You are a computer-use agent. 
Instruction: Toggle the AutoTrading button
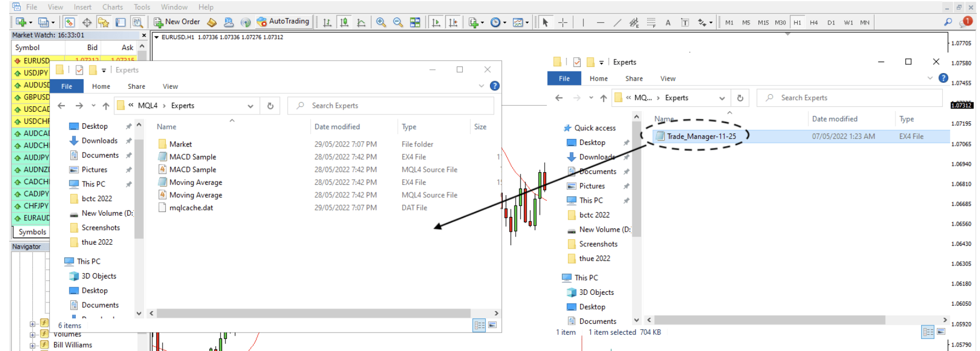pos(283,22)
